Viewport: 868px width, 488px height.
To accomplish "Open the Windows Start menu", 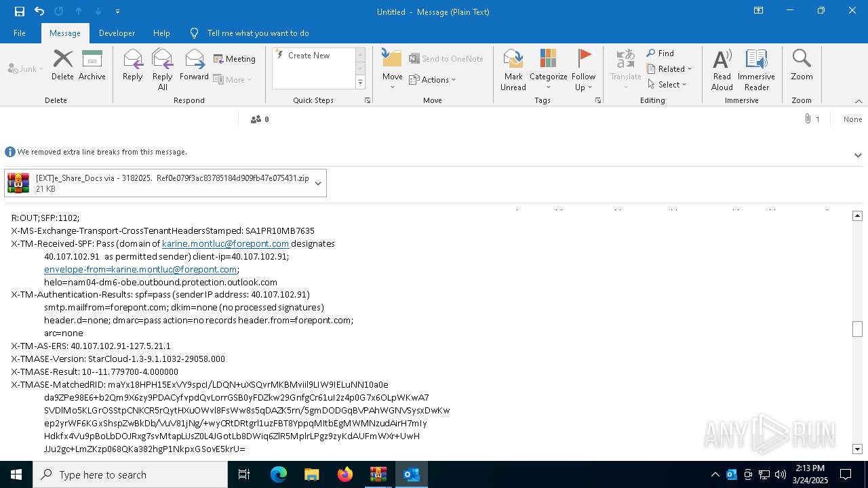I will pyautogui.click(x=16, y=474).
